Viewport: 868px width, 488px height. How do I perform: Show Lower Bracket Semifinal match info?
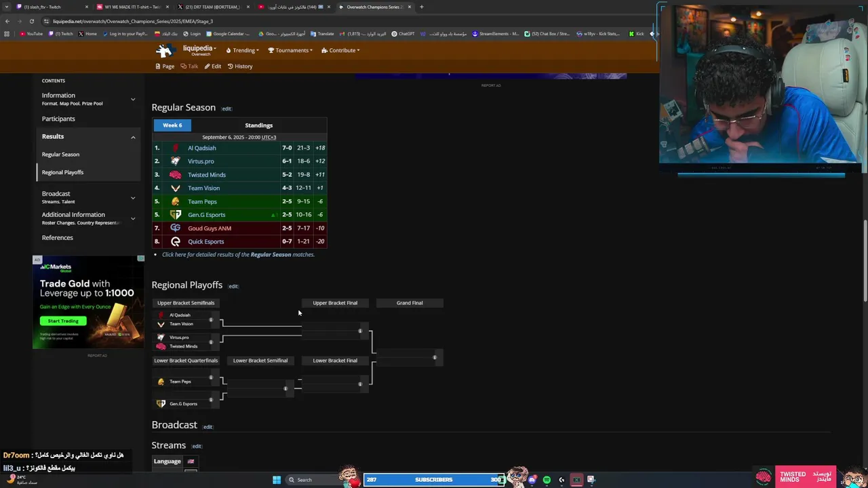click(285, 388)
